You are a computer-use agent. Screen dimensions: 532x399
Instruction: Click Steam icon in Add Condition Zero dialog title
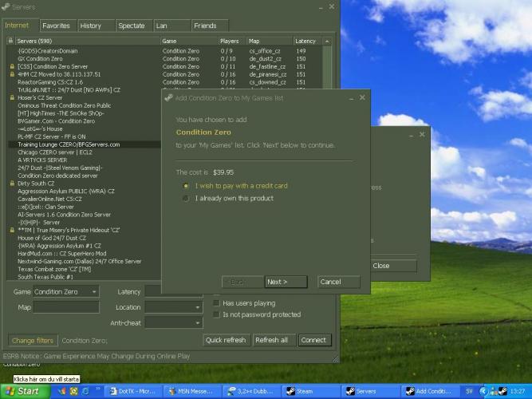pos(169,97)
